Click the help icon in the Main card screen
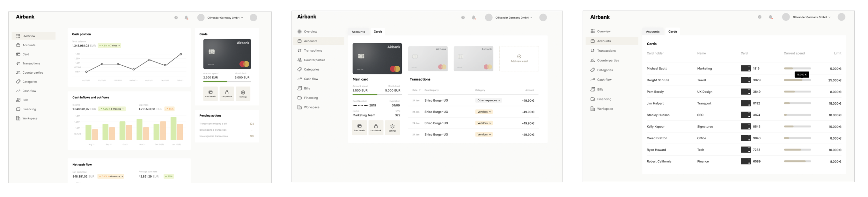The image size is (868, 197). pos(463,18)
